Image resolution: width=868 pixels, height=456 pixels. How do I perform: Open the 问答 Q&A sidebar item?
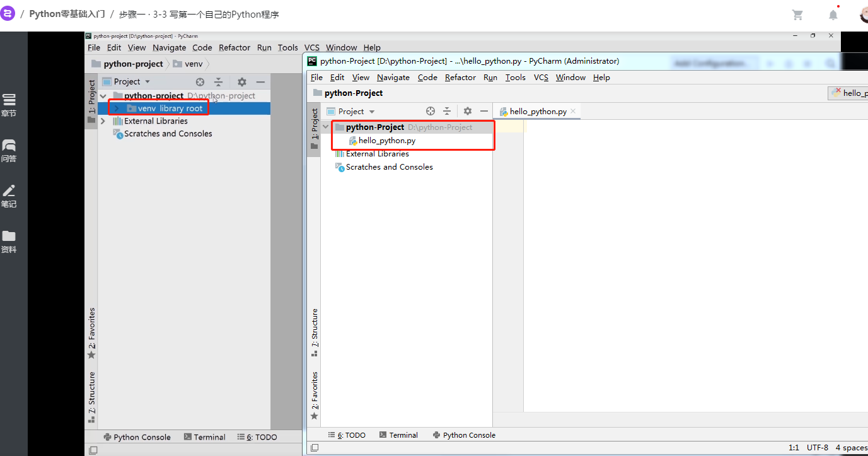coord(9,151)
